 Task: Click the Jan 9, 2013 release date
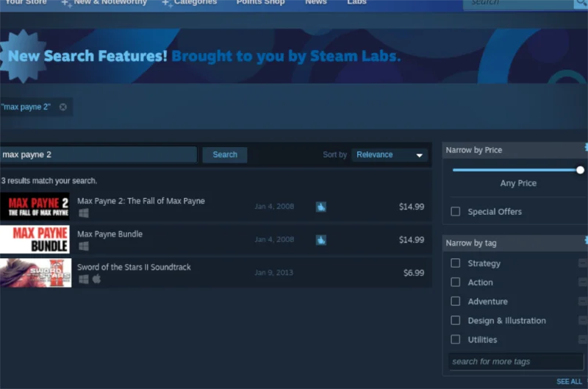[x=273, y=273]
